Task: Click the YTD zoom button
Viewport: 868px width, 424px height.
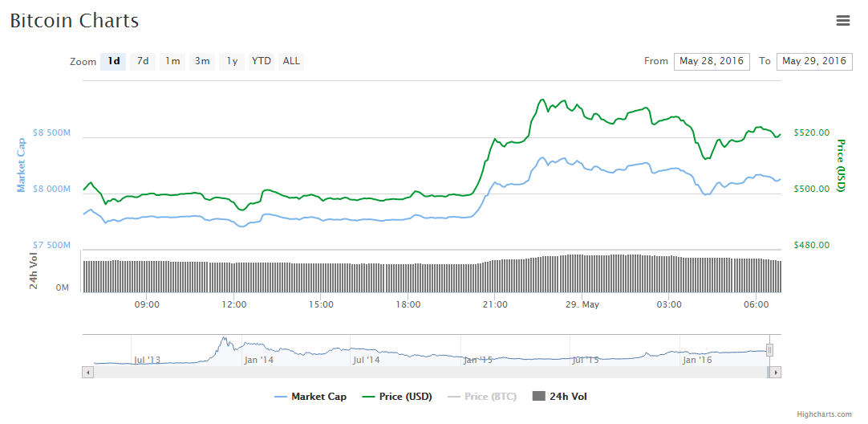Action: point(262,61)
